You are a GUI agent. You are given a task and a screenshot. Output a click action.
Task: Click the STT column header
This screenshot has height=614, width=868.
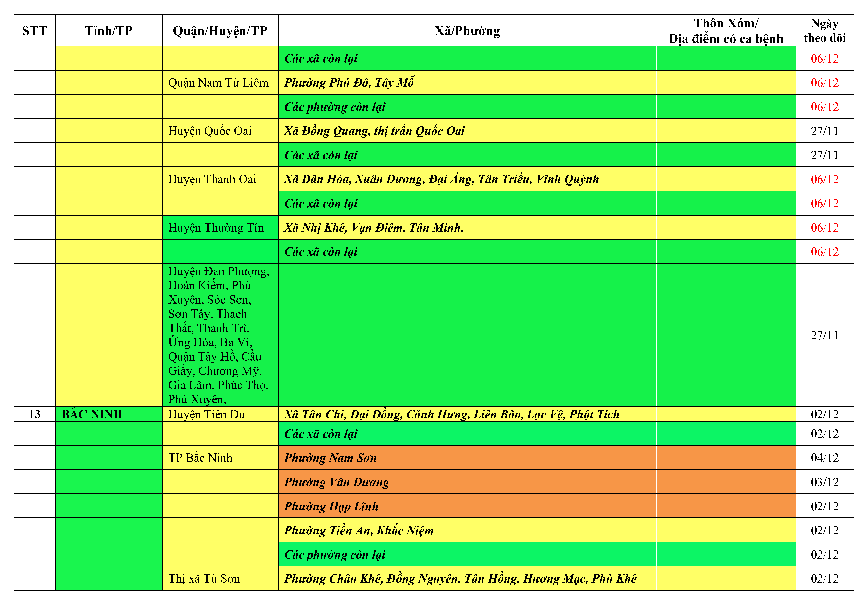(34, 31)
